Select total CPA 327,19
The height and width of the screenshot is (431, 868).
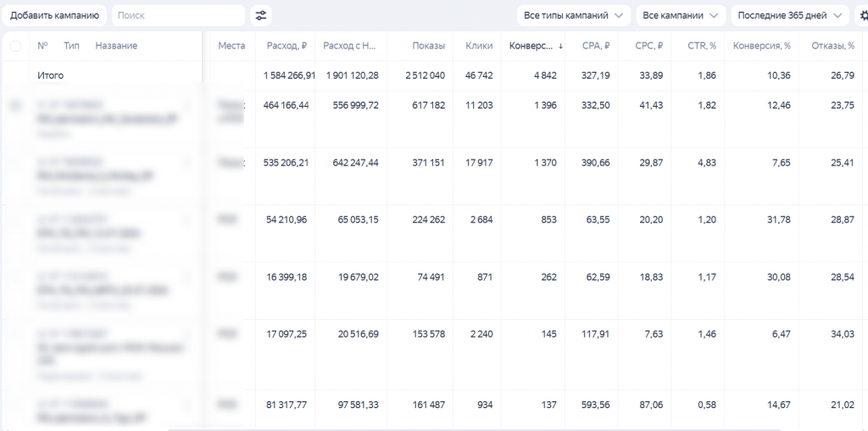click(x=596, y=76)
